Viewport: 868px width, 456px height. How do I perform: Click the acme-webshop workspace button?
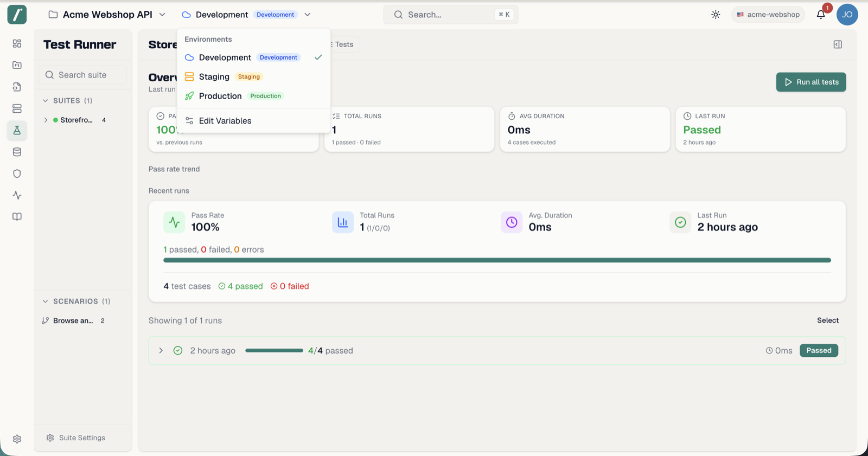point(768,15)
